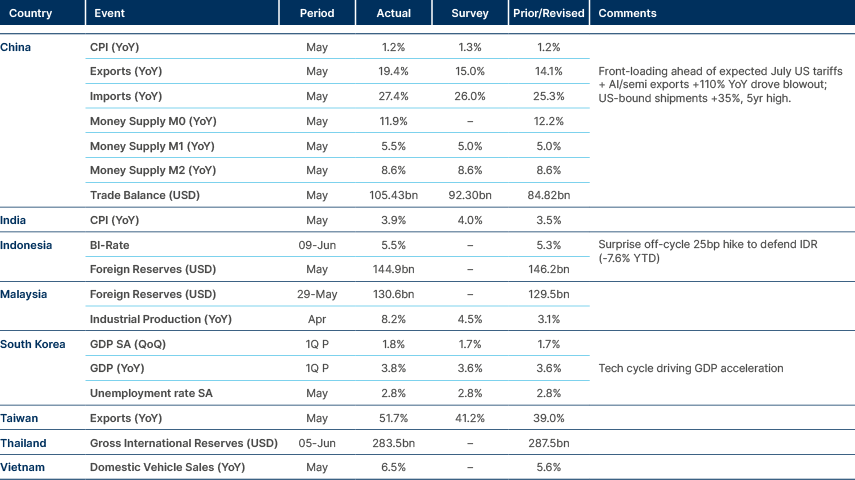
Task: Click China Money Supply M0 (YoY) event
Action: click(x=153, y=121)
